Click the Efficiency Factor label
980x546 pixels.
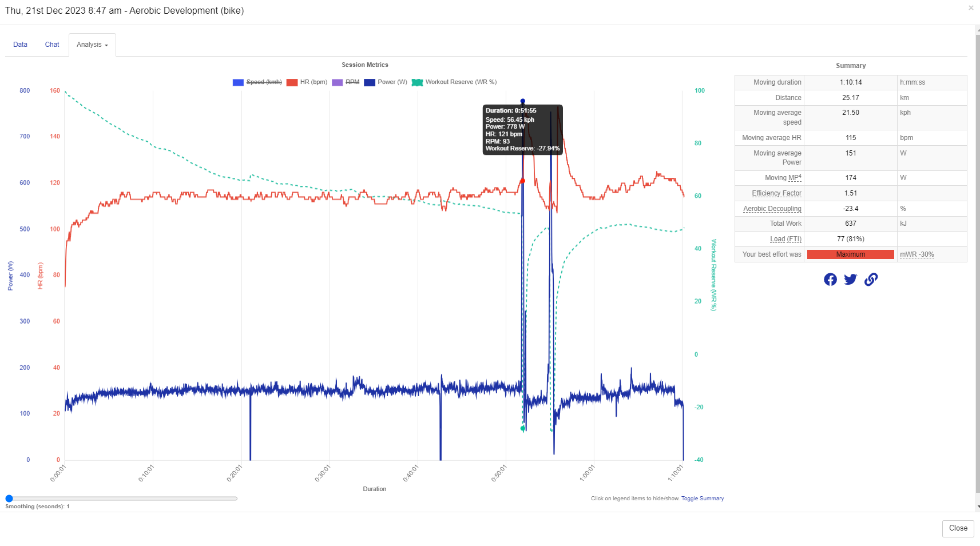click(776, 193)
